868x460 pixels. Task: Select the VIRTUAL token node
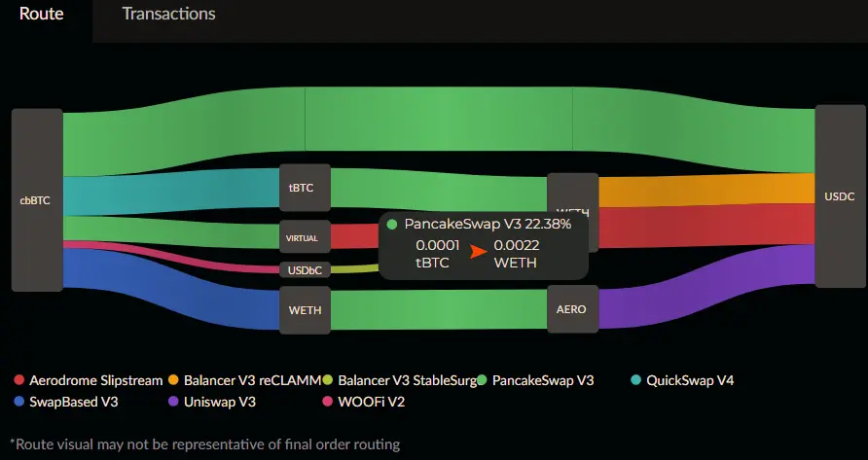coord(305,238)
